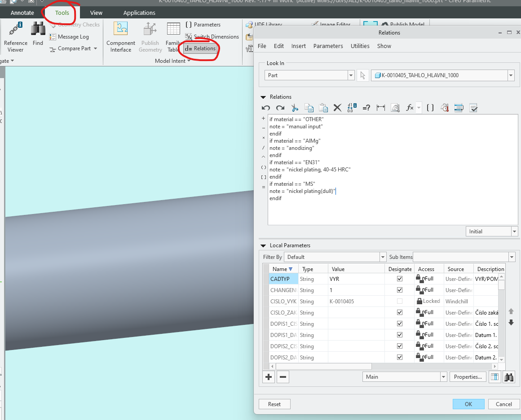Click the Copy icon in the Relations toolbar
This screenshot has height=420, width=521.
click(309, 108)
